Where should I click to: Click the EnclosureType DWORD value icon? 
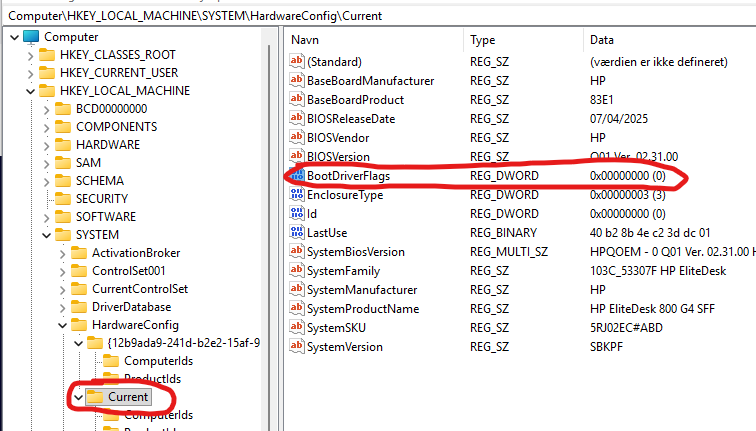coord(296,195)
